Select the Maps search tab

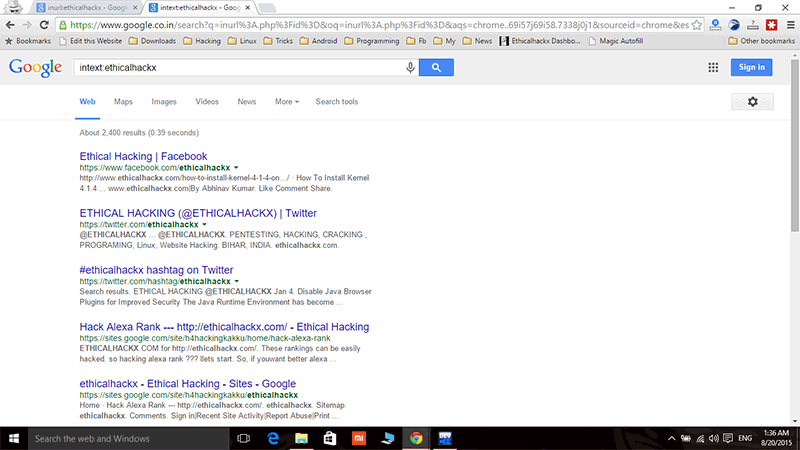point(123,102)
